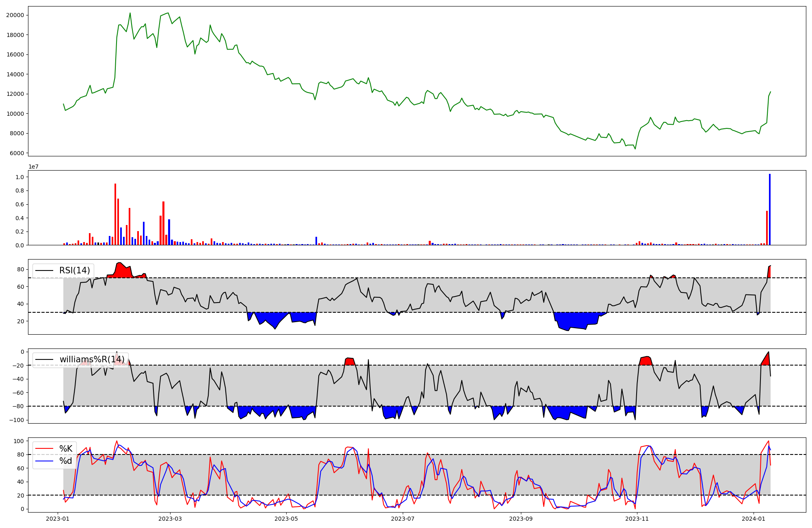Click the RSI(14) legend label
The width and height of the screenshot is (812, 528).
75,270
